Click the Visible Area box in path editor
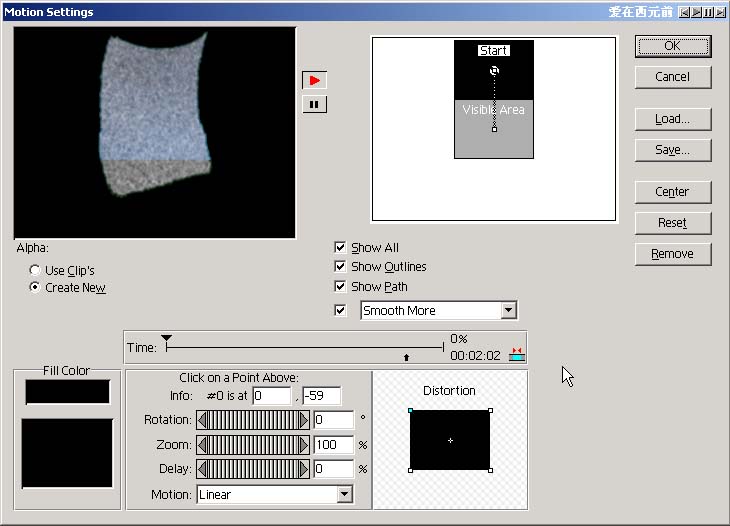 click(494, 129)
